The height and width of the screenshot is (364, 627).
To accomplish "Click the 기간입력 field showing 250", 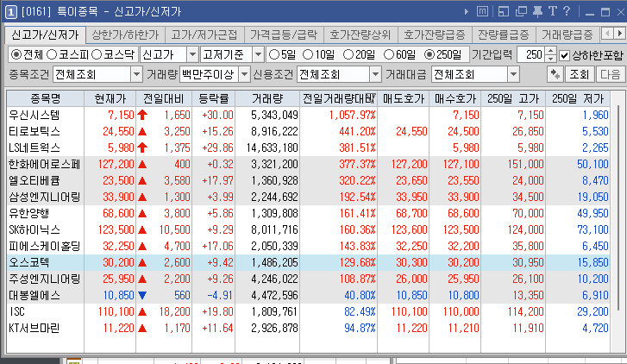I will pyautogui.click(x=531, y=54).
